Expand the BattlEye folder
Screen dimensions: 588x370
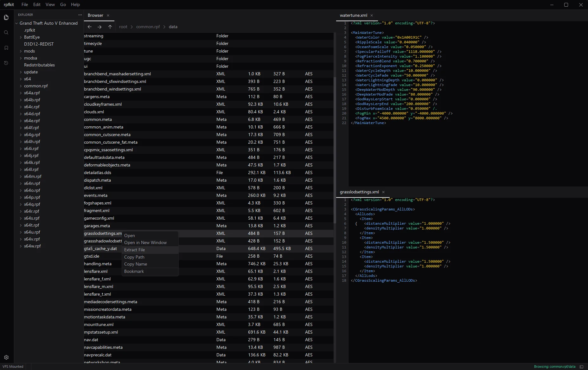21,37
